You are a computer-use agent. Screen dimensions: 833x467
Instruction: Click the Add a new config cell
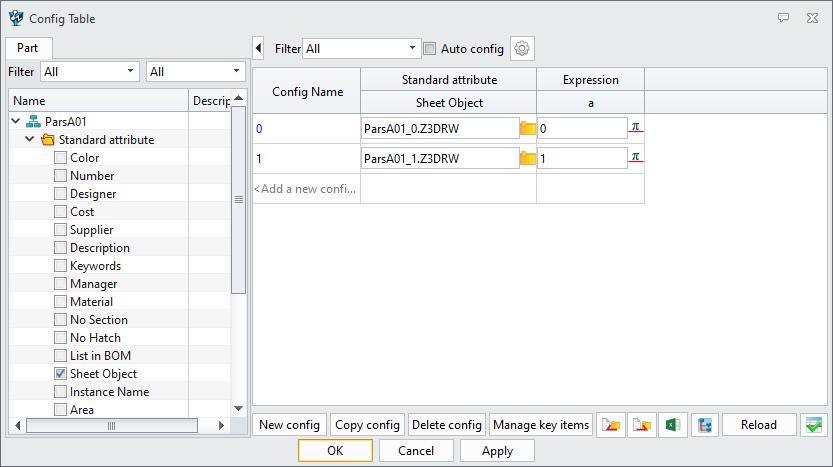pyautogui.click(x=306, y=188)
